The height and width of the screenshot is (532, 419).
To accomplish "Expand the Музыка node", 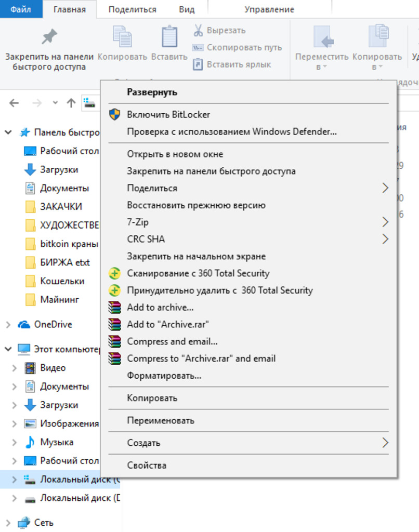I will 14,442.
